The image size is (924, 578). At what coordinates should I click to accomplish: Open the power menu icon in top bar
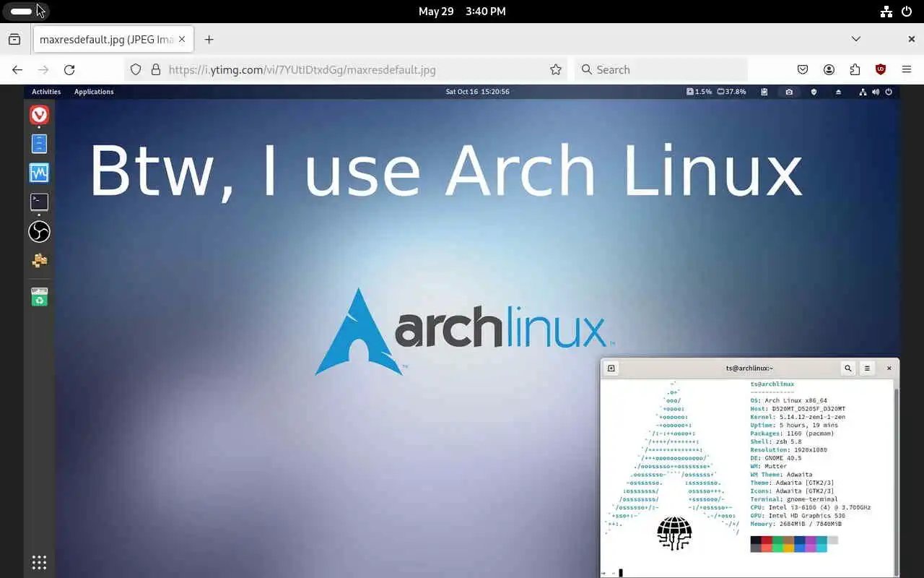(907, 12)
